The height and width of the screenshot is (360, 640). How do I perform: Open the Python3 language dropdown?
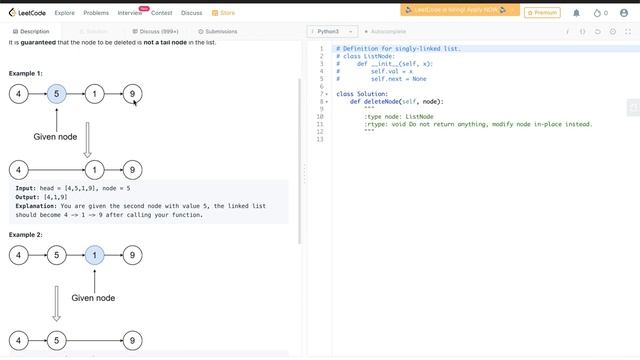point(332,31)
